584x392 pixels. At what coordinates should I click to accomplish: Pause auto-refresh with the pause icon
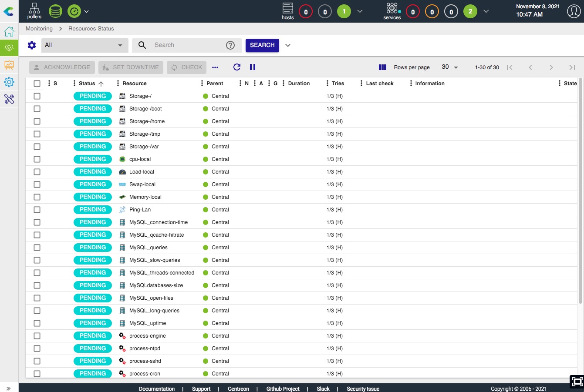point(253,67)
